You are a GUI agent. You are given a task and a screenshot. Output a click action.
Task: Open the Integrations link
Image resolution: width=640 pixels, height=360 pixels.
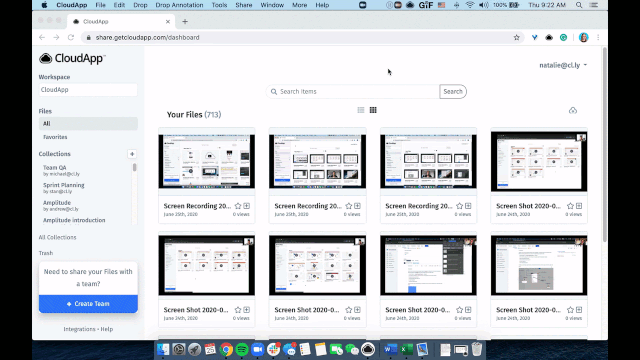(79, 329)
